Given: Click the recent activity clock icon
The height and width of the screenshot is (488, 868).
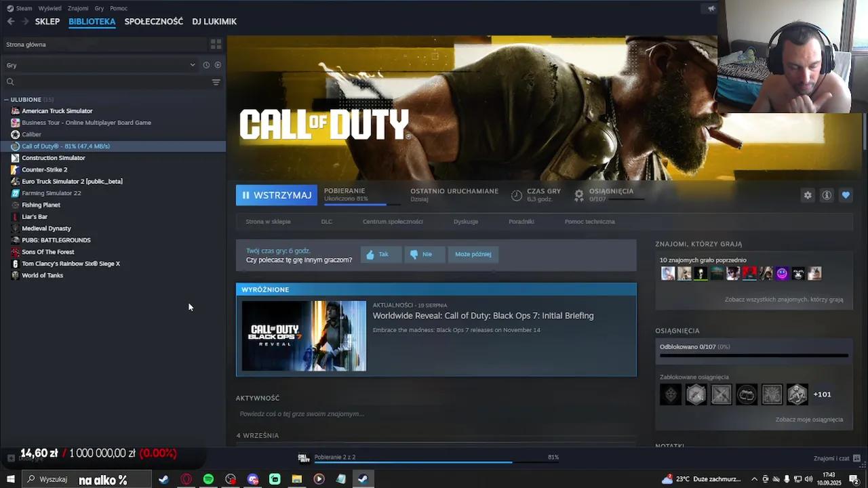Looking at the screenshot, I should coord(206,65).
